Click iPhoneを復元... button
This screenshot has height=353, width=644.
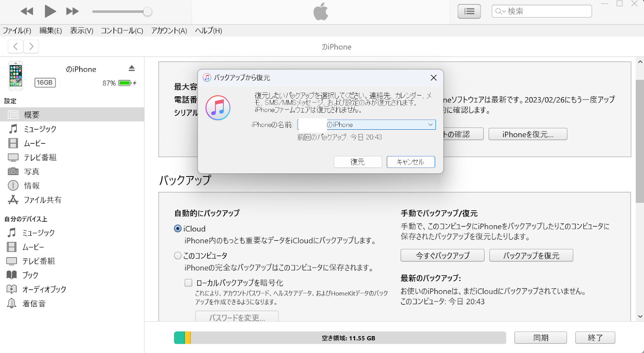point(528,134)
